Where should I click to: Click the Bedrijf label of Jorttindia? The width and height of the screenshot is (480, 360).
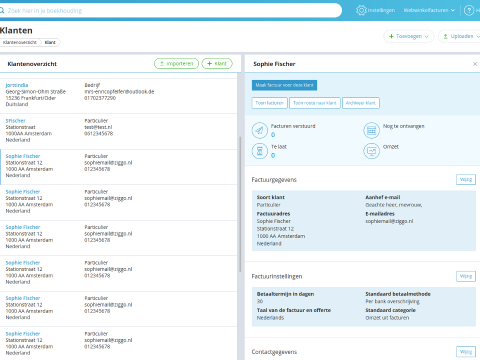point(92,85)
